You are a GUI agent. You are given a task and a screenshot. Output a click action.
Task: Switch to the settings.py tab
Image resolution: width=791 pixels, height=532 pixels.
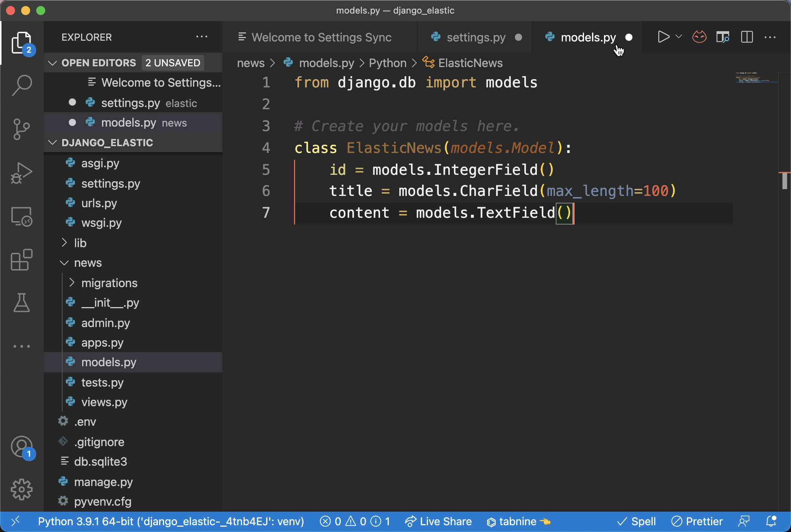click(475, 37)
